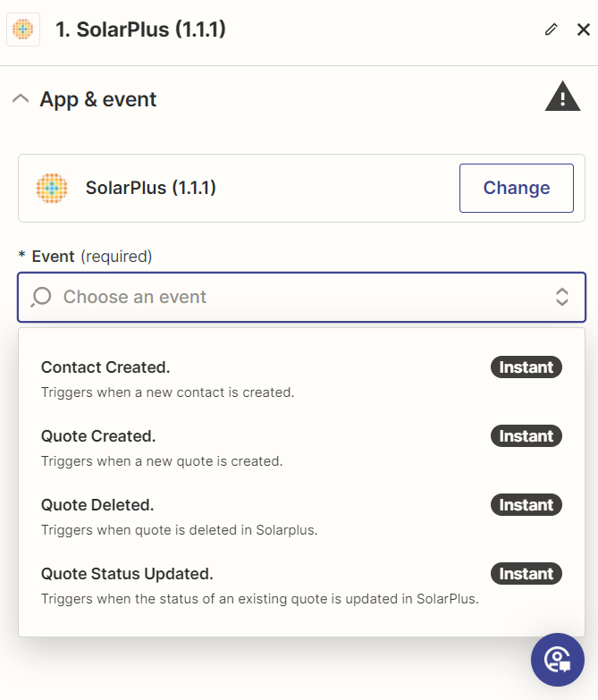Click the Instant badge beside Quote Created

(526, 435)
